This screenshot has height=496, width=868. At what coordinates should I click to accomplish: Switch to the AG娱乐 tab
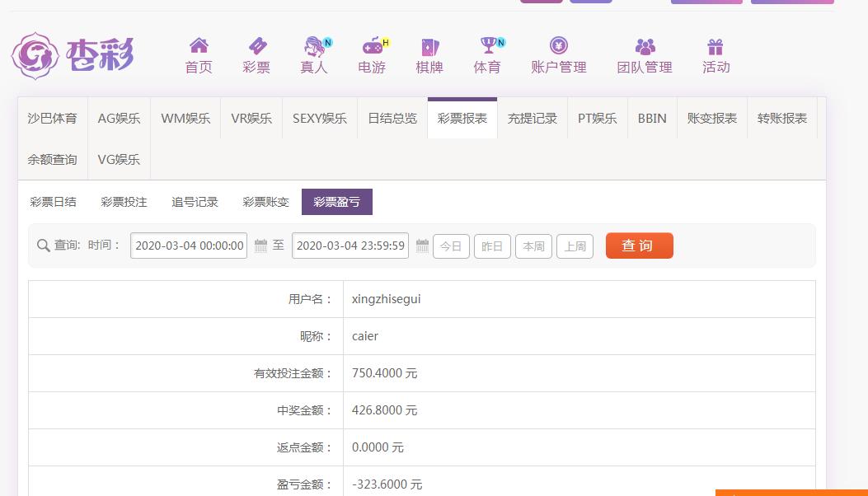pos(119,118)
